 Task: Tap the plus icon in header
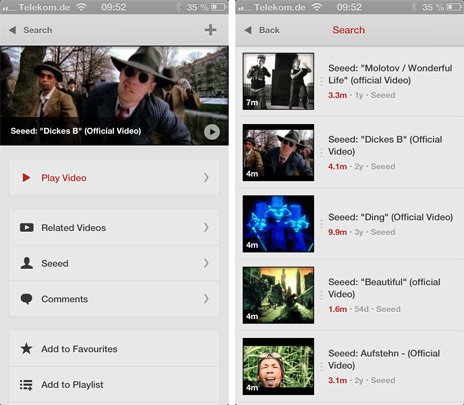tap(210, 30)
